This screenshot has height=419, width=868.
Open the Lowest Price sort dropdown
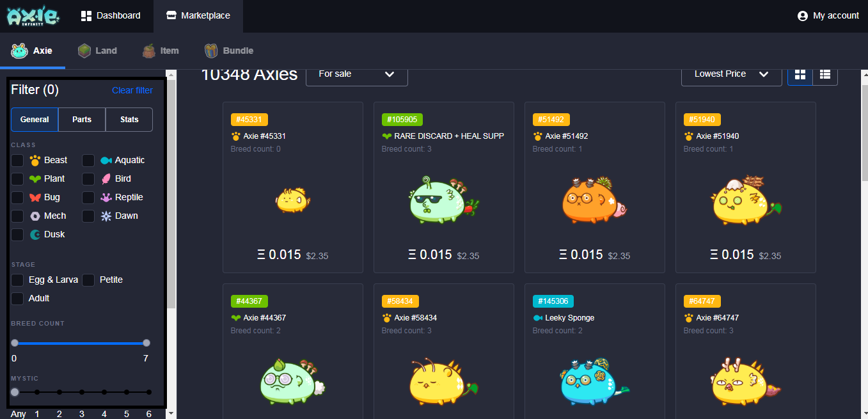coord(732,74)
